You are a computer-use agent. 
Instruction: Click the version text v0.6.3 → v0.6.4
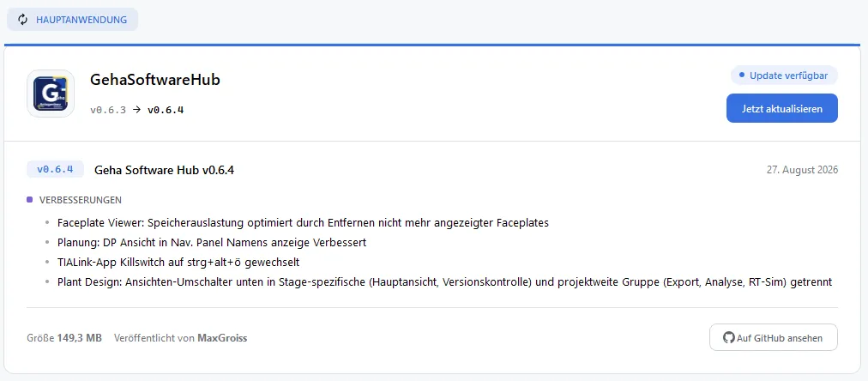pyautogui.click(x=136, y=110)
